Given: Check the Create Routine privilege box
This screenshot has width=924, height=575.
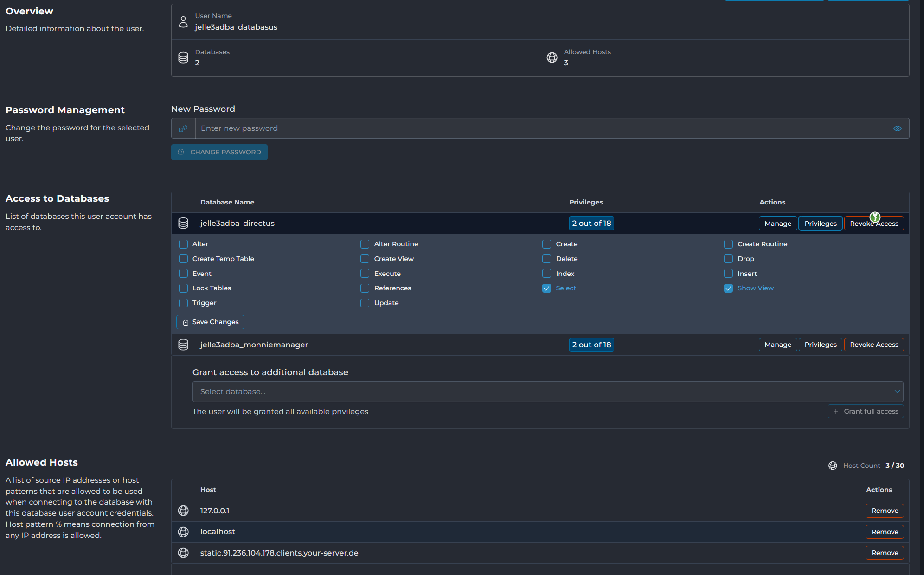Looking at the screenshot, I should pos(729,244).
